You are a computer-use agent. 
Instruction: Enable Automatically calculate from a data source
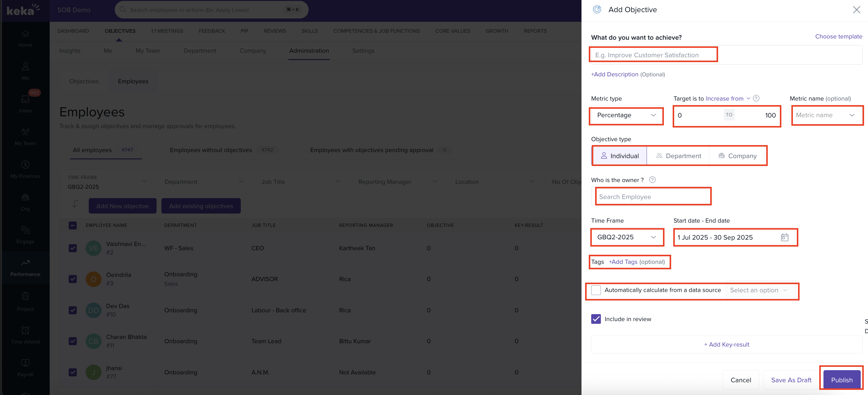[596, 290]
